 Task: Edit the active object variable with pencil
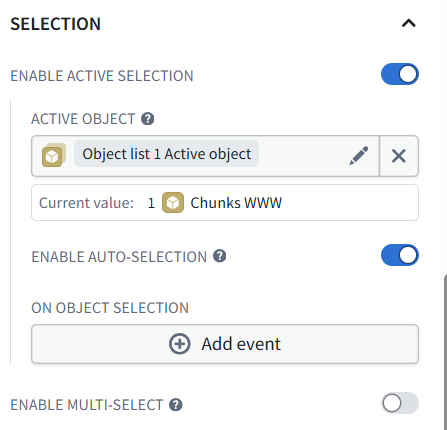point(359,156)
